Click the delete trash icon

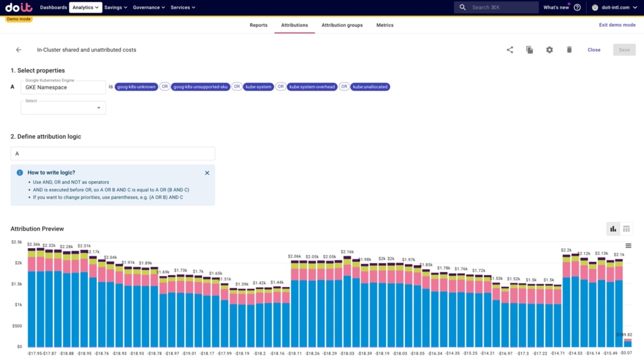(x=569, y=50)
